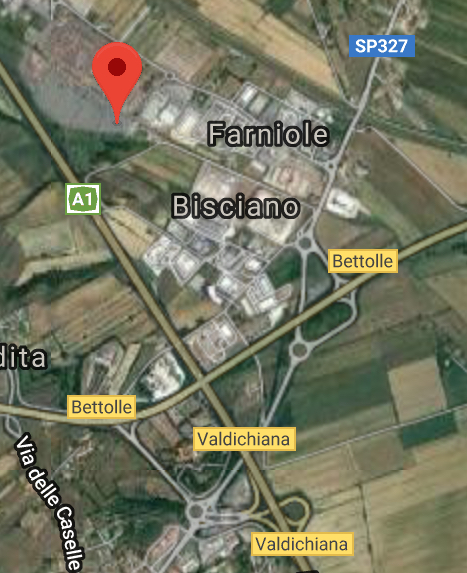Click where the A1 crosses the Bettolle road

(x=202, y=381)
